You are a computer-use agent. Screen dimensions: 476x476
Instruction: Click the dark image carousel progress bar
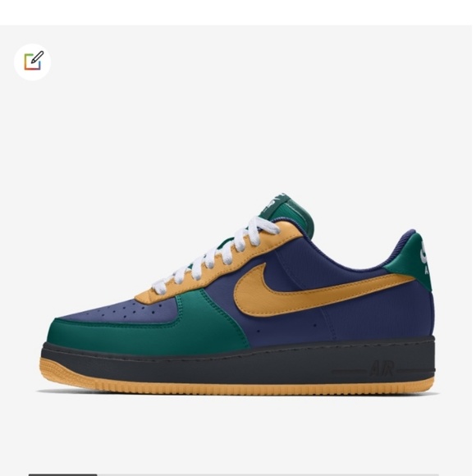click(x=63, y=474)
